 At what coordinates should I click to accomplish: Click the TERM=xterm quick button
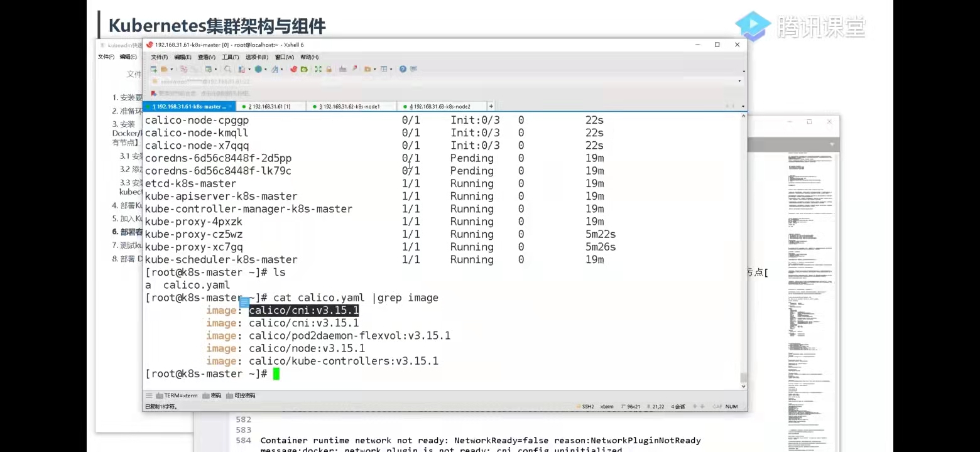(x=177, y=395)
